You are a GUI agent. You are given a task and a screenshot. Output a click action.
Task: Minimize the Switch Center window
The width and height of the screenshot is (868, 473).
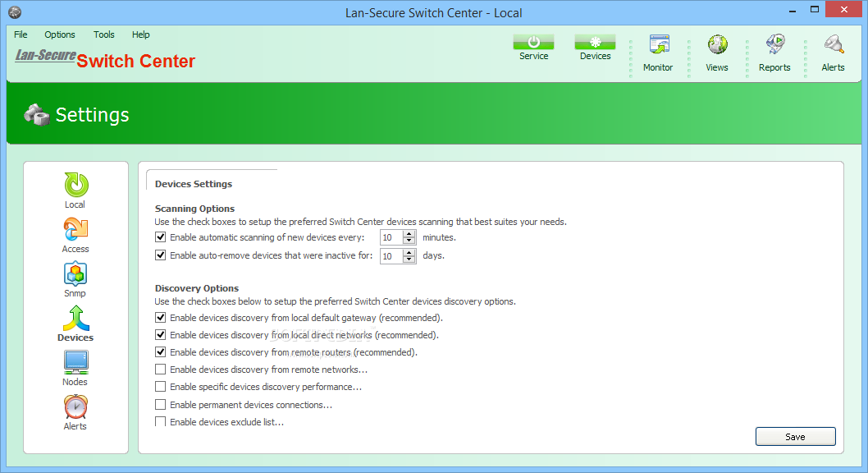pyautogui.click(x=793, y=11)
